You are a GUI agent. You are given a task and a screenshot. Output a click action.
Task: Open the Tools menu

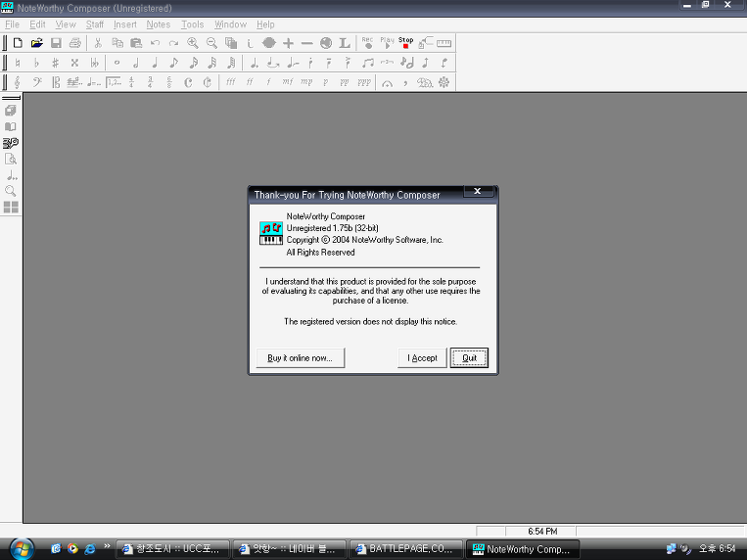tap(192, 24)
